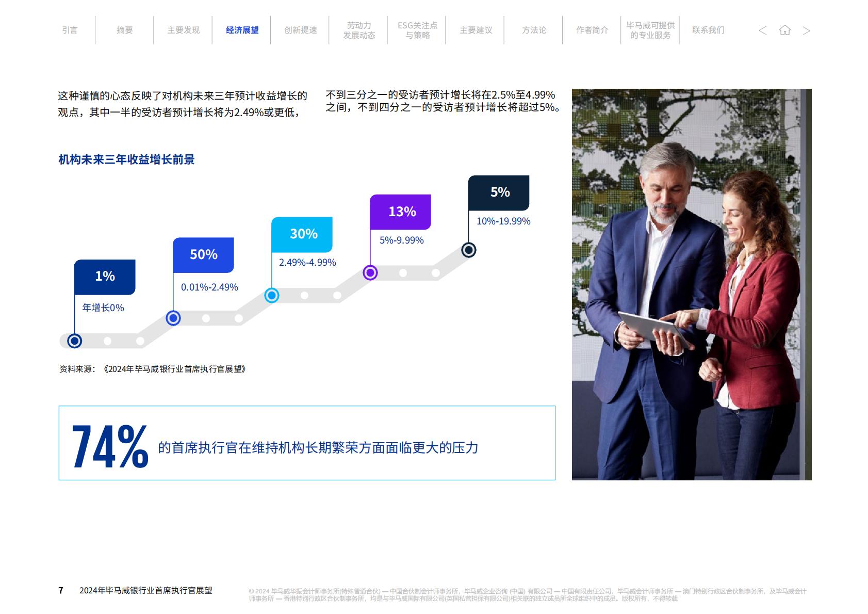Click the 5% dark flag label
868x614 pixels.
pos(499,192)
